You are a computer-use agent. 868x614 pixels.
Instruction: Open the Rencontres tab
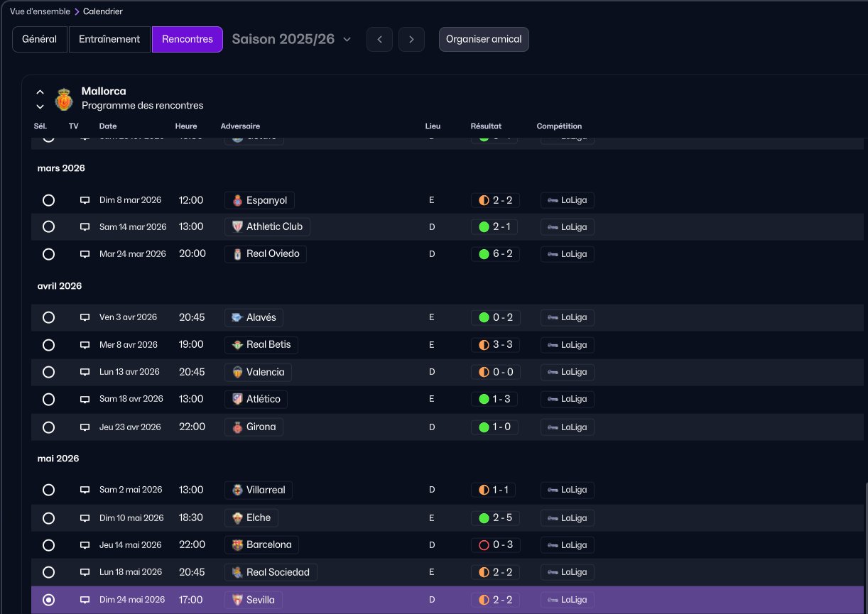(x=188, y=39)
